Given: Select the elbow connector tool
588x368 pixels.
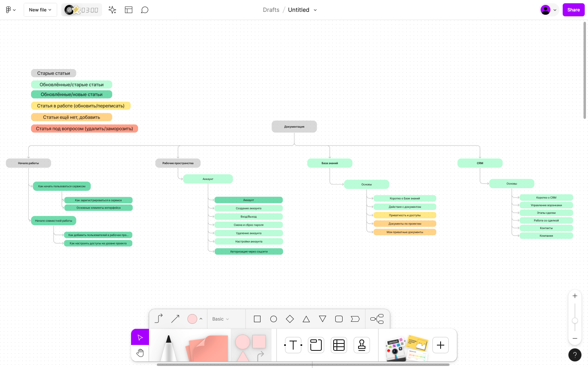Looking at the screenshot, I should pyautogui.click(x=159, y=319).
